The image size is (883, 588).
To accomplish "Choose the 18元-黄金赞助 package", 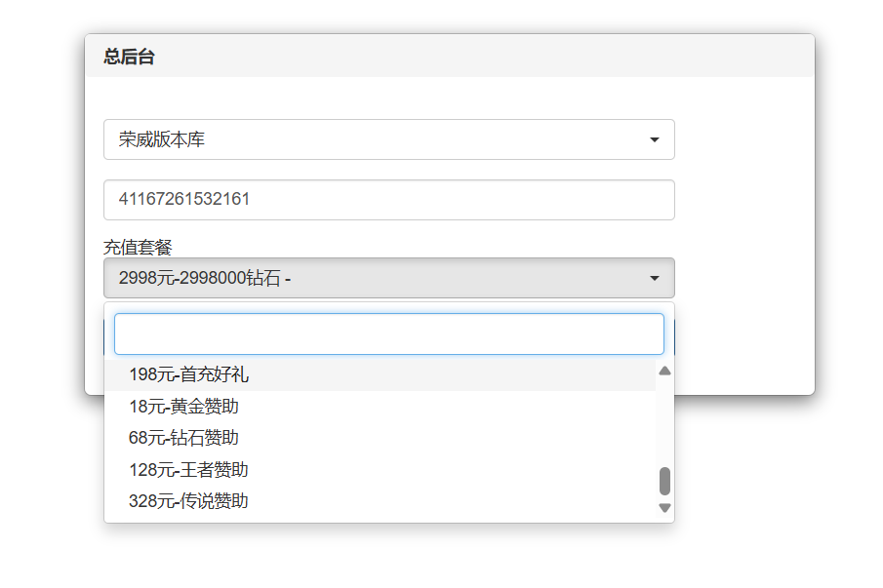I will click(x=183, y=407).
